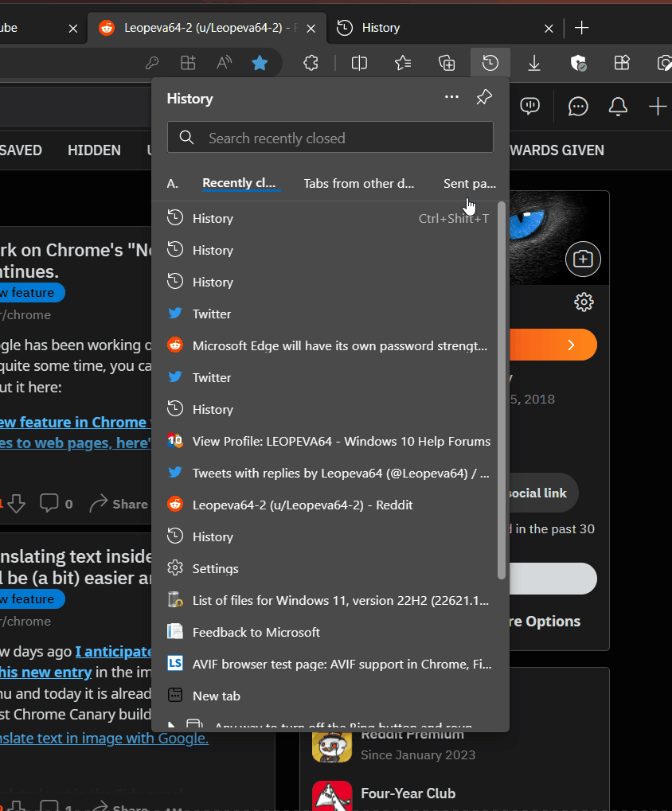Open History panel more options menu

451,96
